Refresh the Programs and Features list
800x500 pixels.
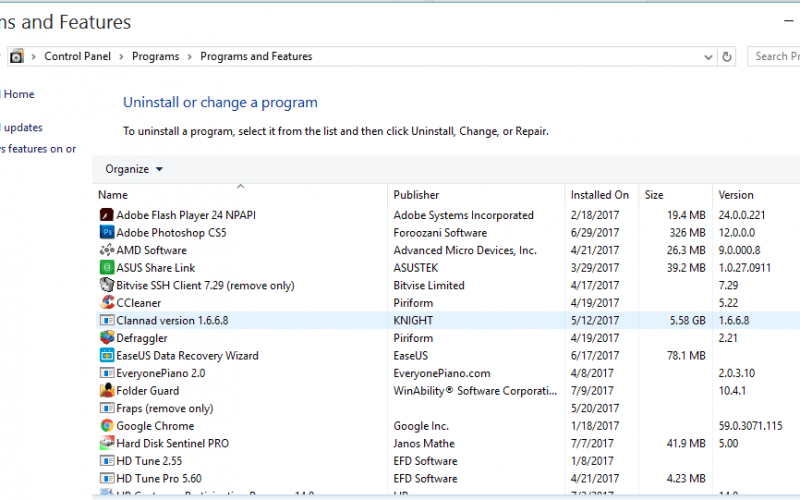727,57
